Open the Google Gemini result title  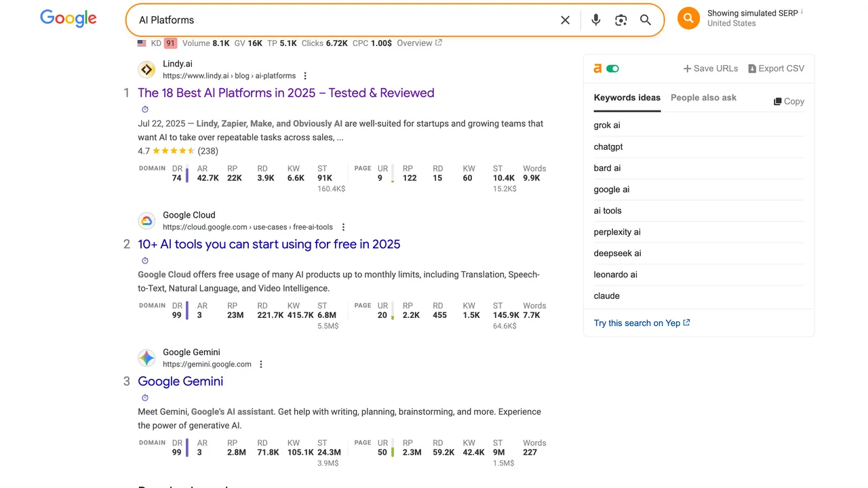[180, 381]
